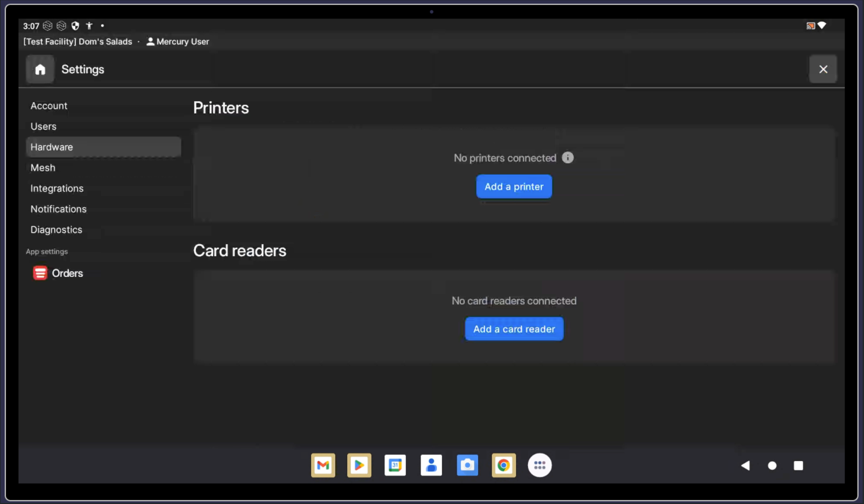Image resolution: width=864 pixels, height=504 pixels.
Task: Open the Integrations settings section
Action: pos(57,189)
